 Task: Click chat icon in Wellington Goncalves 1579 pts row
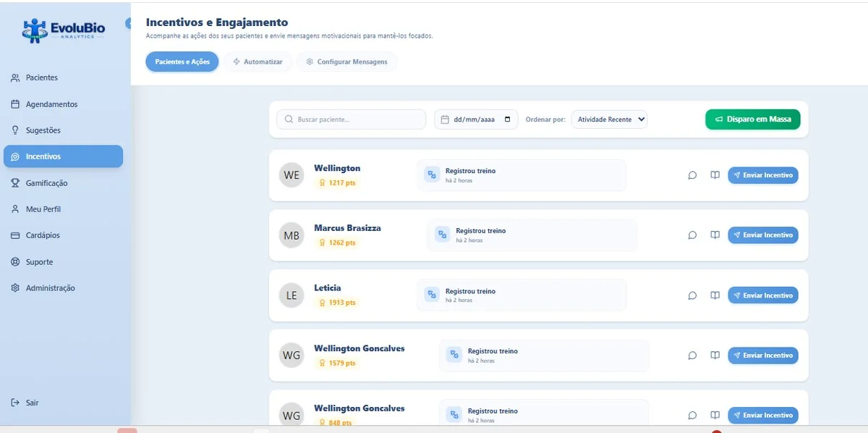(692, 356)
